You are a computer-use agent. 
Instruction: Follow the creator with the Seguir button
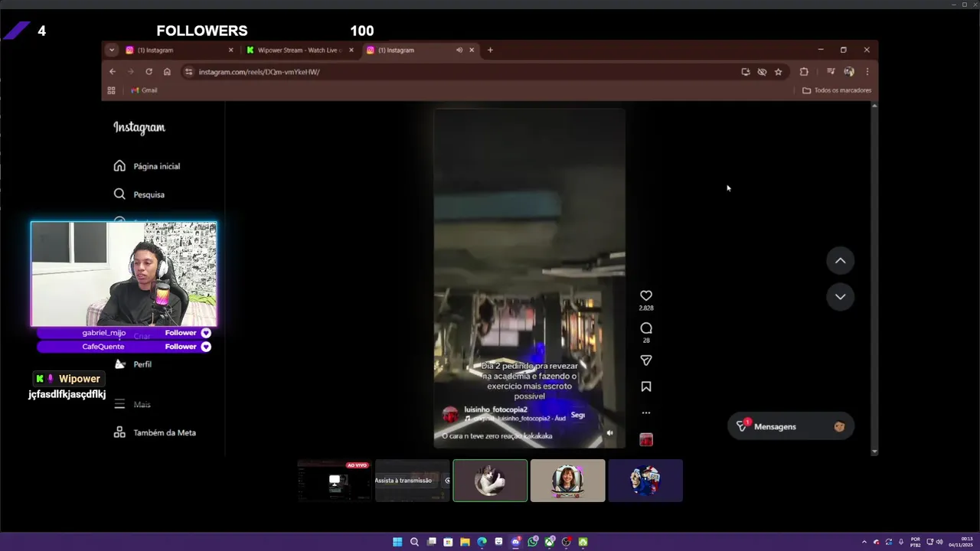coord(578,415)
